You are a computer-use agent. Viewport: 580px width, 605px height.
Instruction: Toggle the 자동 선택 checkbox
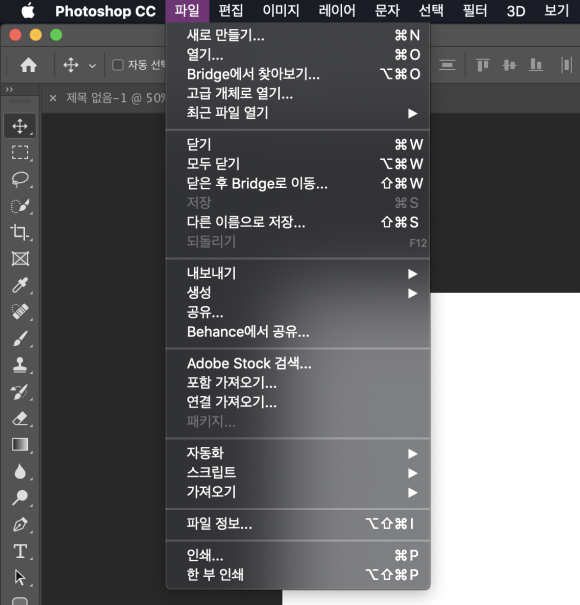(x=118, y=65)
